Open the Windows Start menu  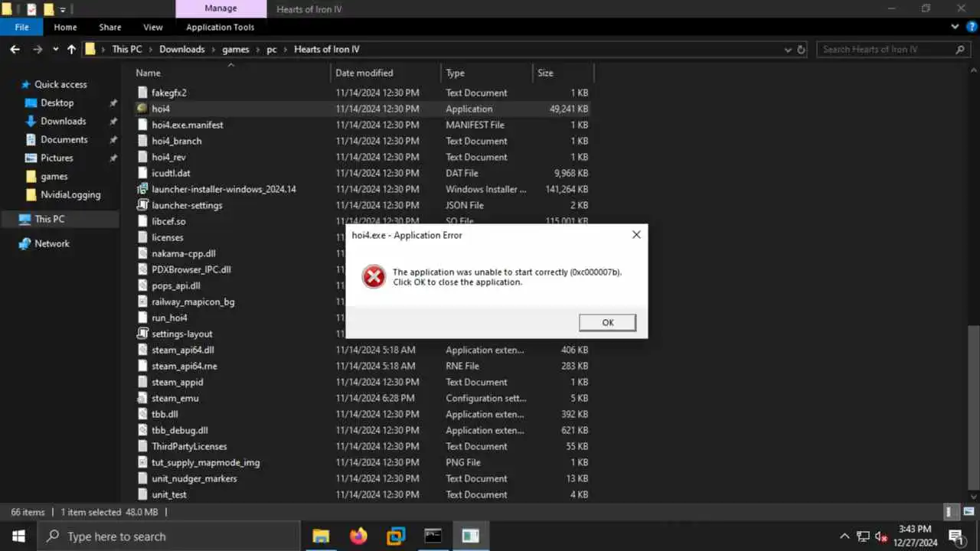click(18, 536)
